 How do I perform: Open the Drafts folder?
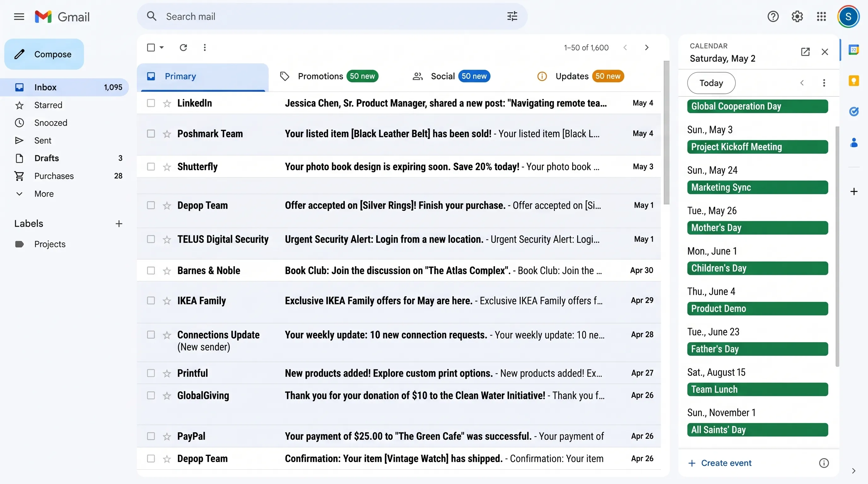point(64,158)
